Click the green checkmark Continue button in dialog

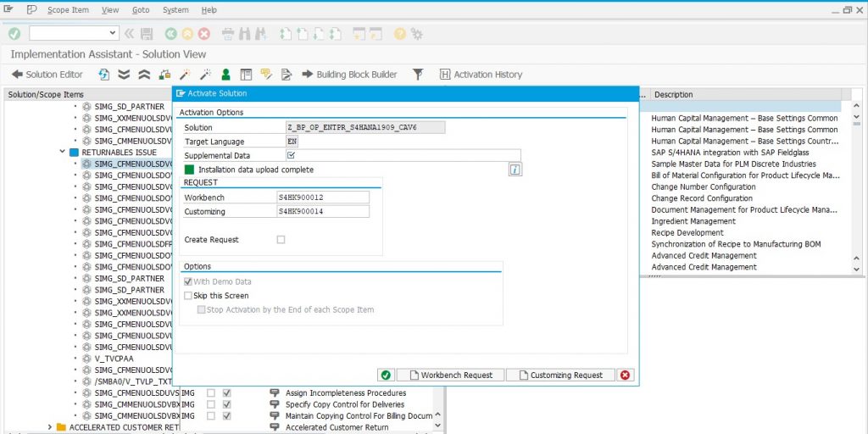pos(386,375)
